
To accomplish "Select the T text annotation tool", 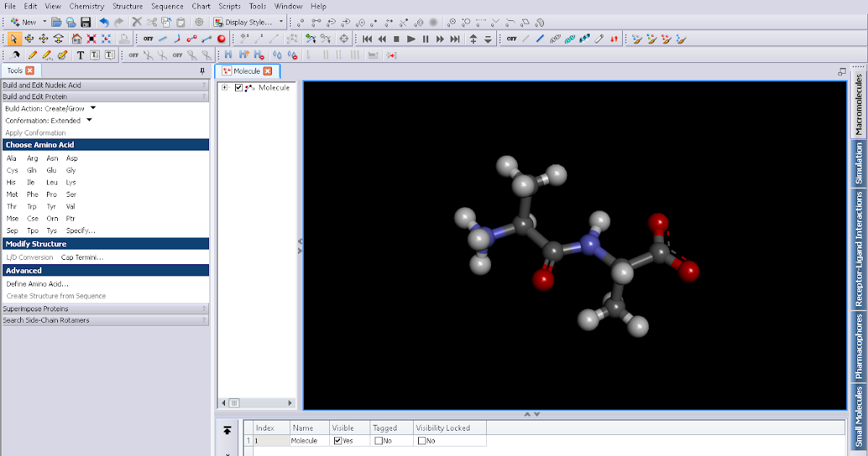I will pos(80,55).
